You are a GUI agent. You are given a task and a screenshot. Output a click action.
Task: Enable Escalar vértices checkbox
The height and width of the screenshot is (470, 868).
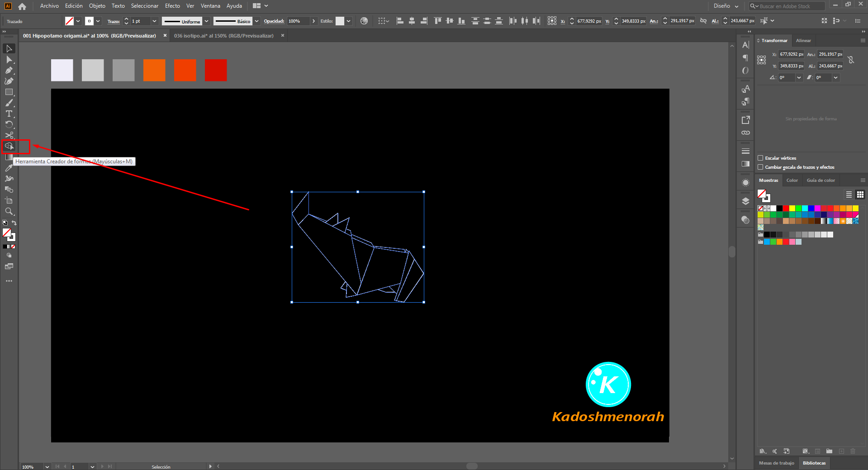click(x=760, y=158)
